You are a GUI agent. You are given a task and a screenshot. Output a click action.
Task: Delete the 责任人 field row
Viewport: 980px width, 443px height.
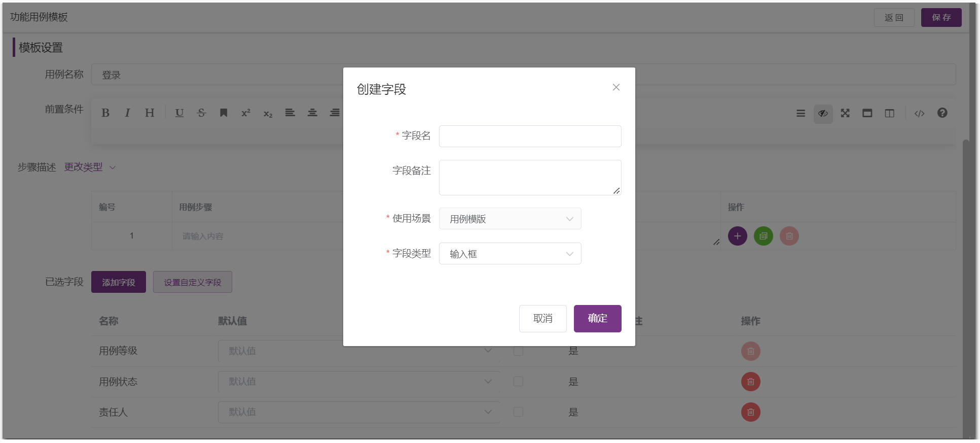click(x=751, y=412)
